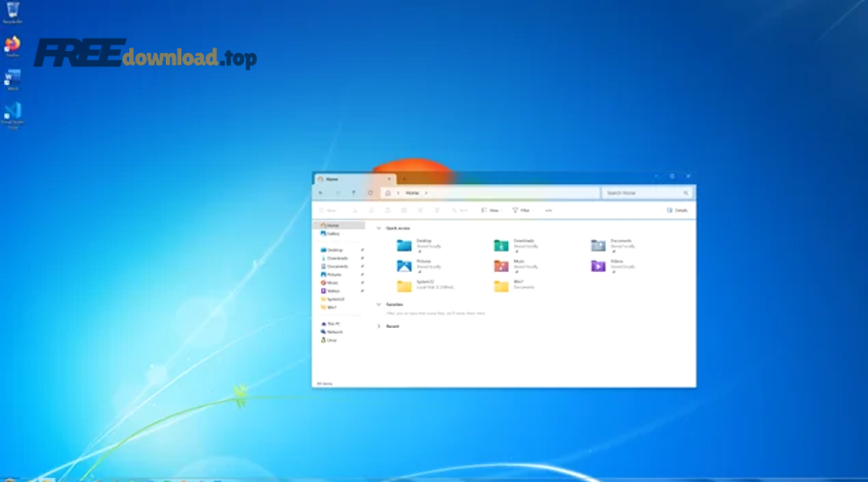868x482 pixels.
Task: Select the Word desktop shortcut
Action: tap(13, 80)
